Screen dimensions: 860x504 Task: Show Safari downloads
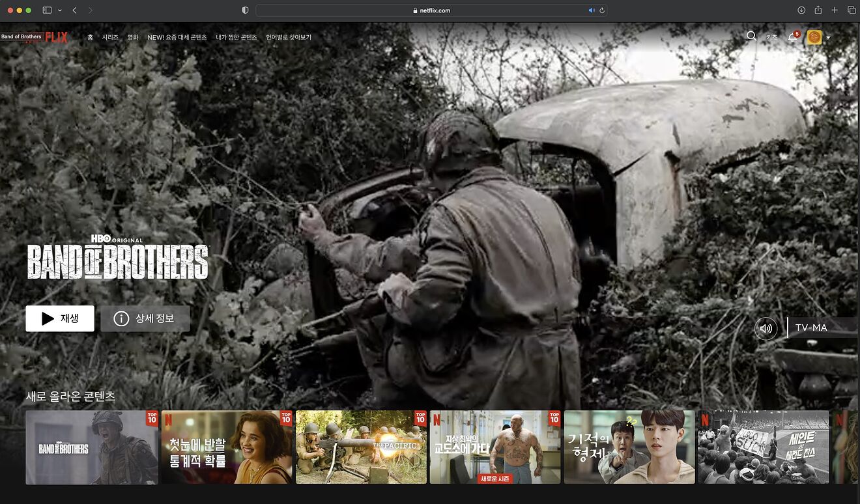tap(801, 10)
